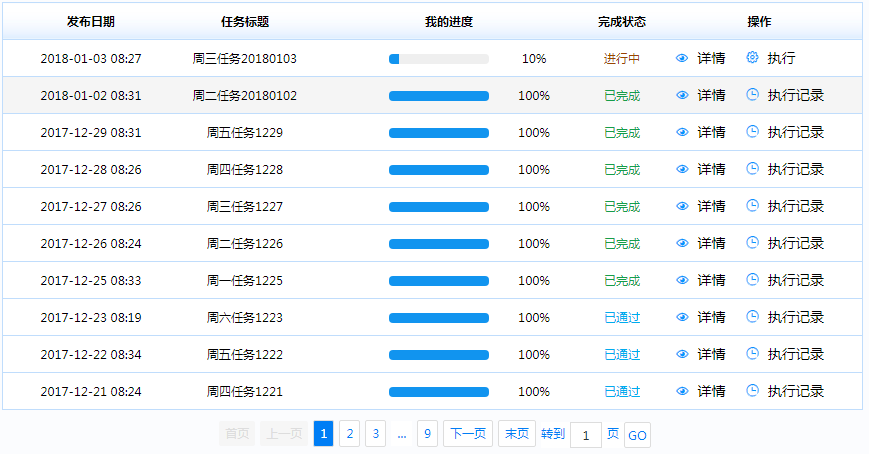Jump to page 9 in pagination
Viewport: 869px width, 454px height.
427,434
